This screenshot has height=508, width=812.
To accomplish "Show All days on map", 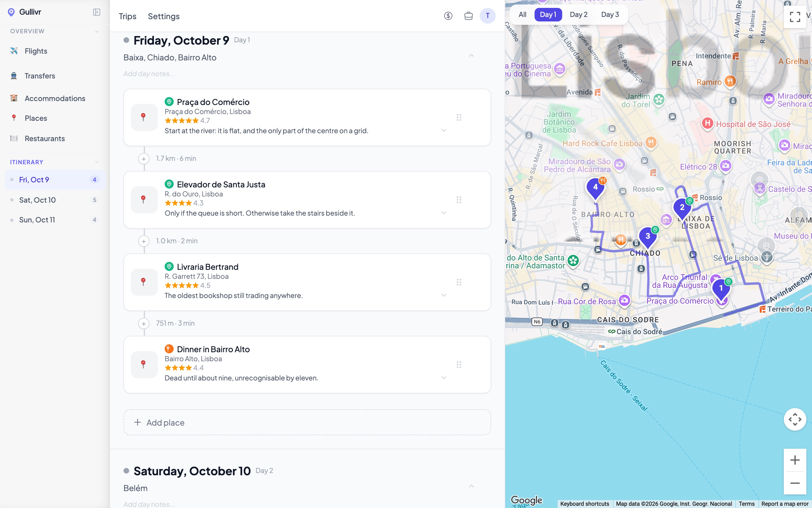I will 522,14.
